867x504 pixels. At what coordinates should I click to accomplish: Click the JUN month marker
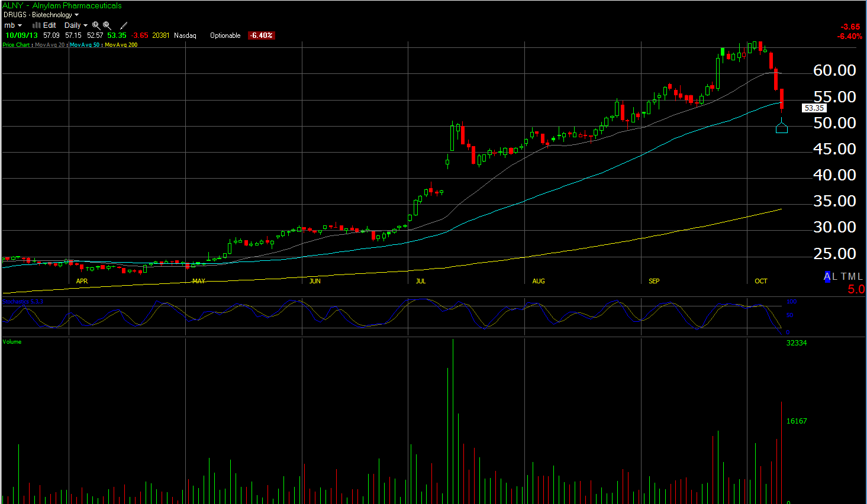pyautogui.click(x=315, y=281)
